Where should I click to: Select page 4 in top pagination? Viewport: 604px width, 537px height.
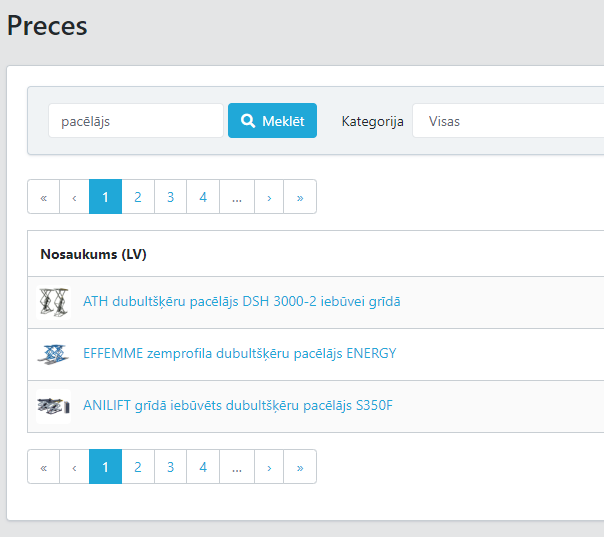203,197
